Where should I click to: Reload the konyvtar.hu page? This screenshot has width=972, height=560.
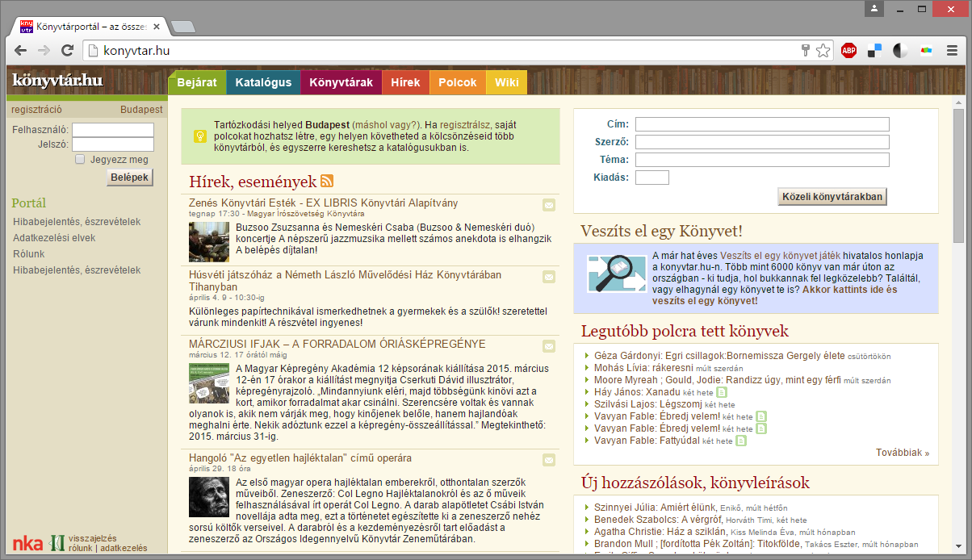tap(68, 51)
